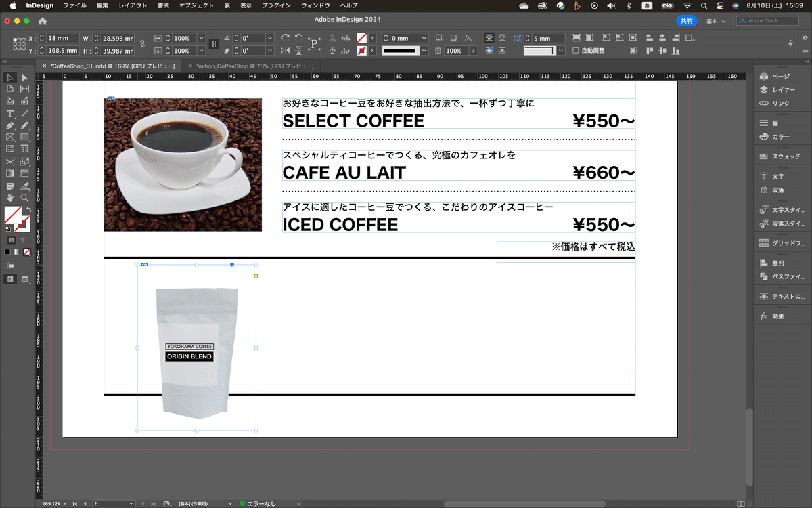812x508 pixels.
Task: Select the Pencil tool
Action: click(25, 126)
